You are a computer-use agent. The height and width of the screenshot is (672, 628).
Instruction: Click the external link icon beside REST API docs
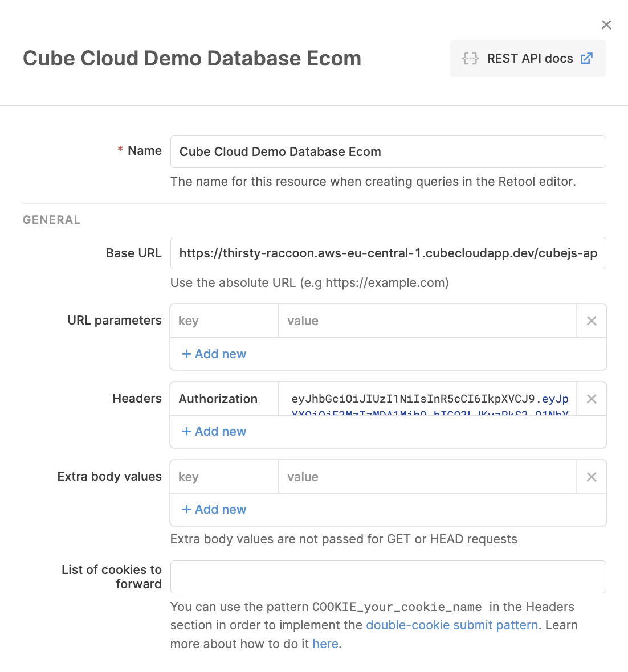[x=586, y=59]
